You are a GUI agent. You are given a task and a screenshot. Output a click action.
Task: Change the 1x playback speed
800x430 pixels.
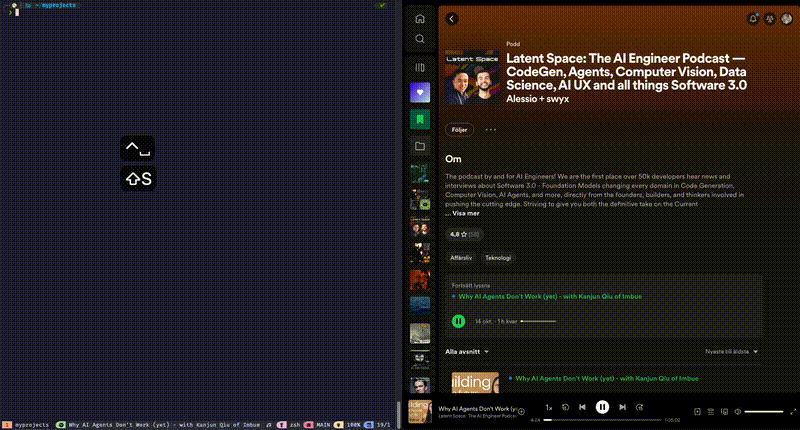[x=548, y=408]
